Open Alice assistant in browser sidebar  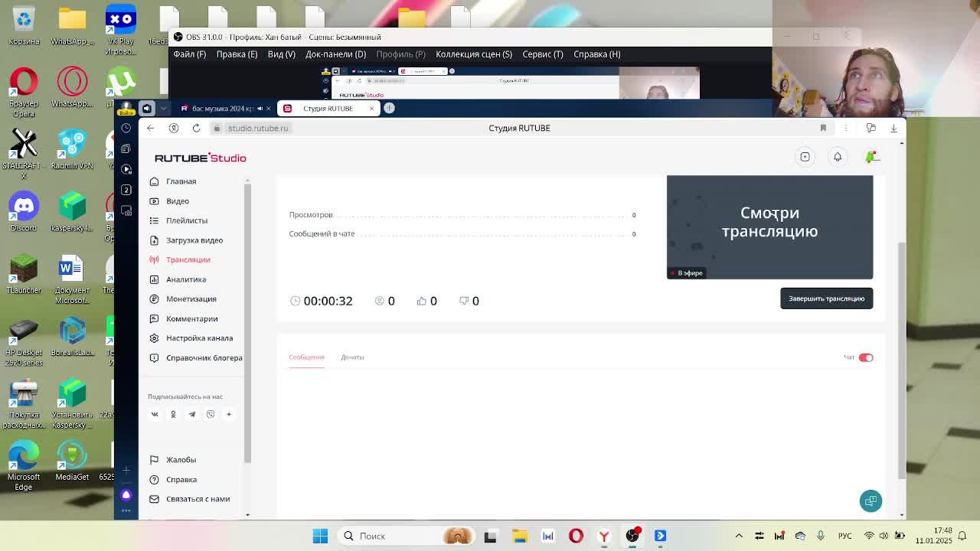(126, 495)
